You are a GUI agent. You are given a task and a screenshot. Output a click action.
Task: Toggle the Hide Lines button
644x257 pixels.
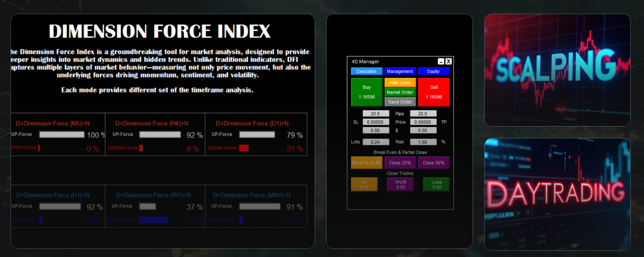[400, 83]
